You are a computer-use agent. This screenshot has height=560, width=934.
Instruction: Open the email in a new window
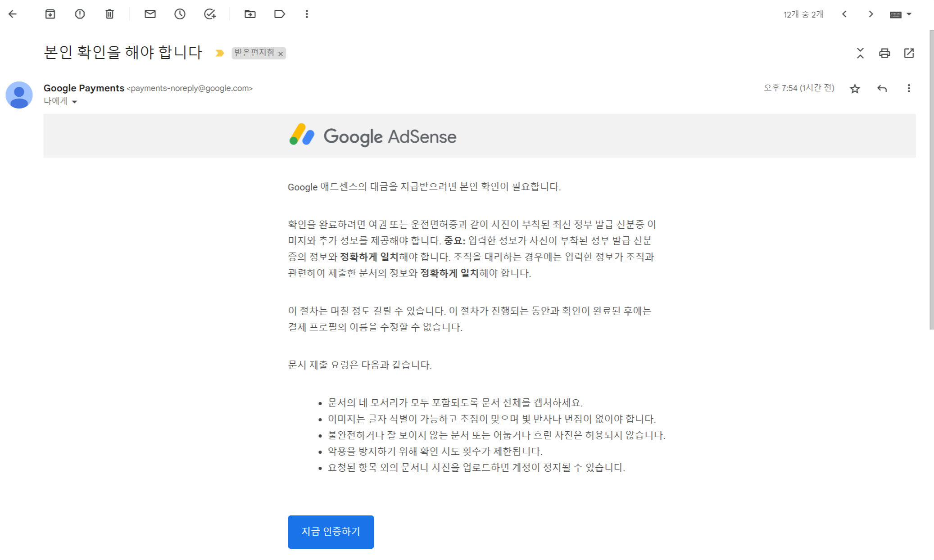[x=909, y=53]
